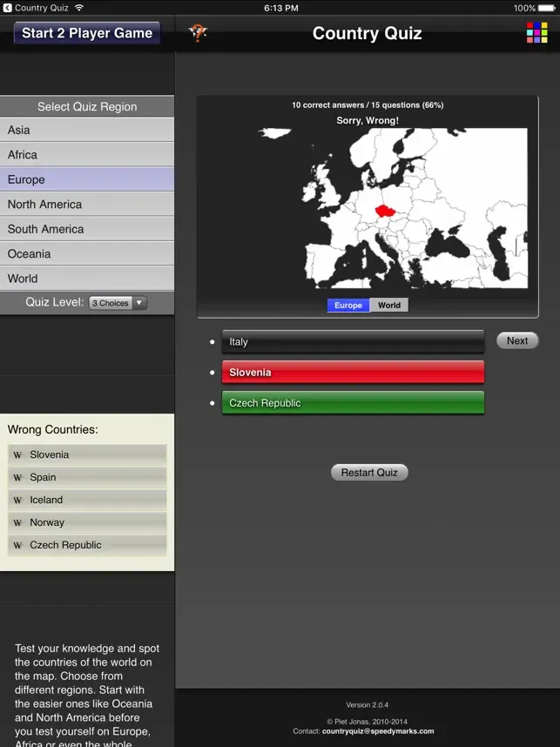The height and width of the screenshot is (747, 560).
Task: Choose the Italy answer
Action: pos(354,341)
